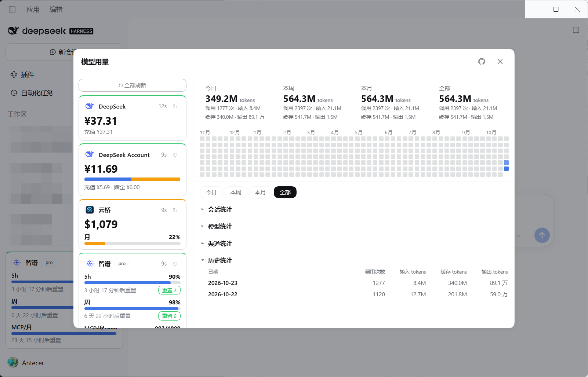
Task: Open GitHub link icon in usage dialog
Action: coord(482,61)
